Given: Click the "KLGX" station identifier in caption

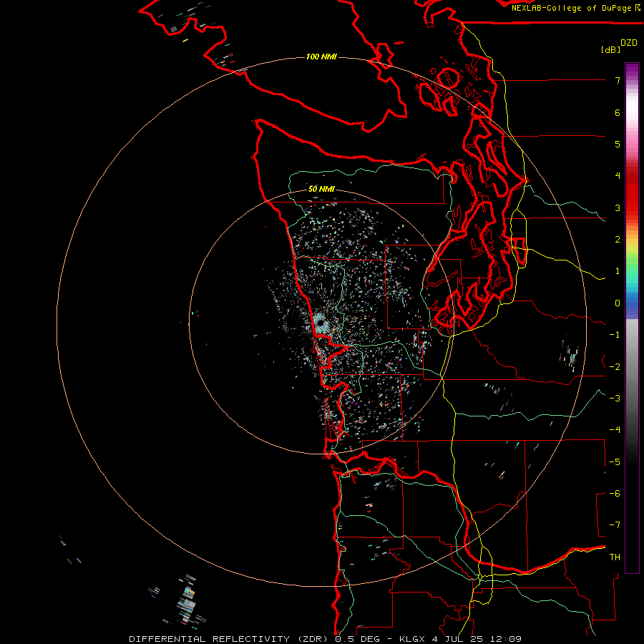Looking at the screenshot, I should pyautogui.click(x=411, y=639).
